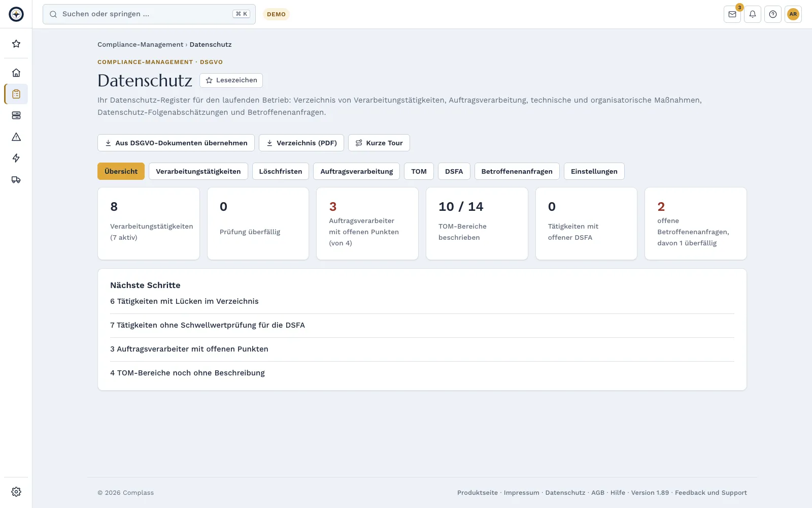Focus the Suchen oder springen field
This screenshot has height=508, width=812.
(x=149, y=14)
